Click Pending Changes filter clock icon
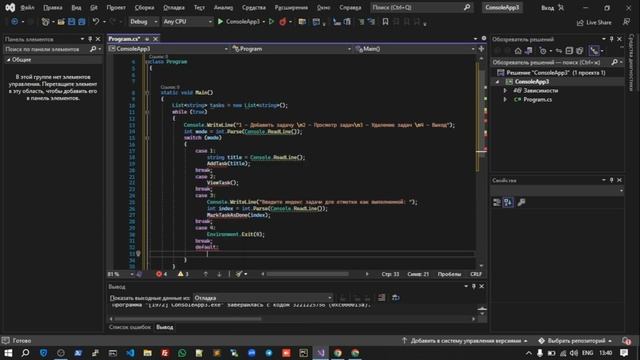The width and height of the screenshot is (640, 360). click(542, 51)
